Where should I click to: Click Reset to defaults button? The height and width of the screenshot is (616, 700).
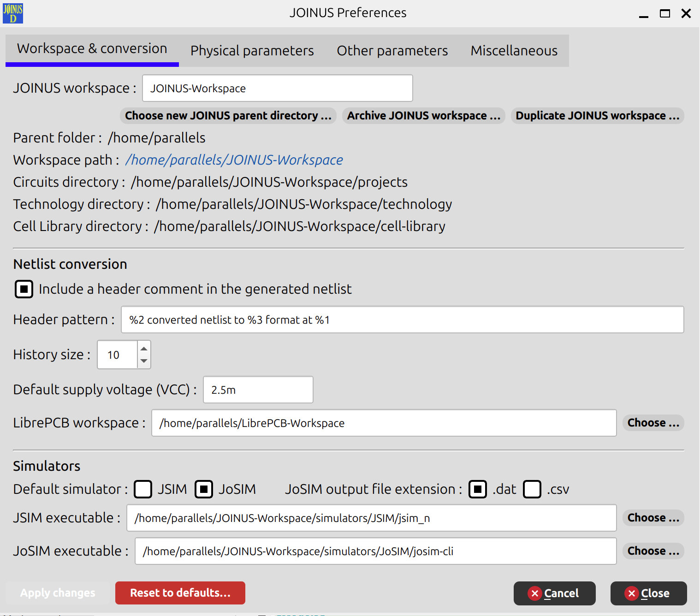(180, 593)
